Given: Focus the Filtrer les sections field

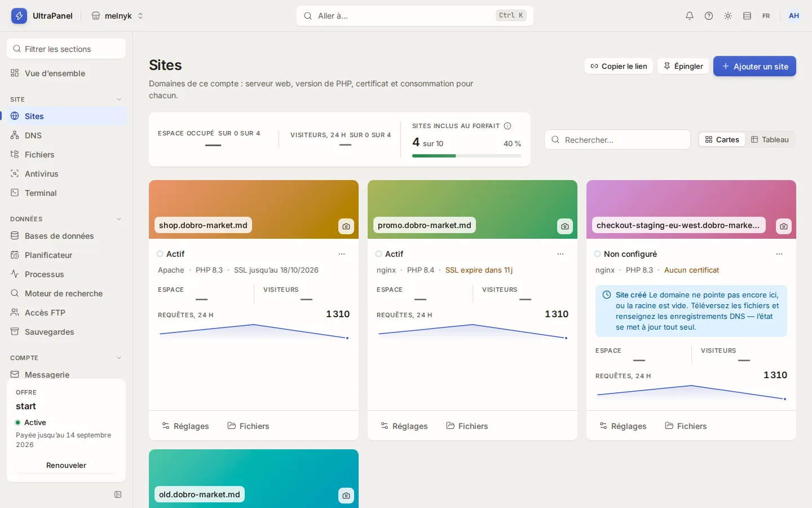Looking at the screenshot, I should (67, 49).
